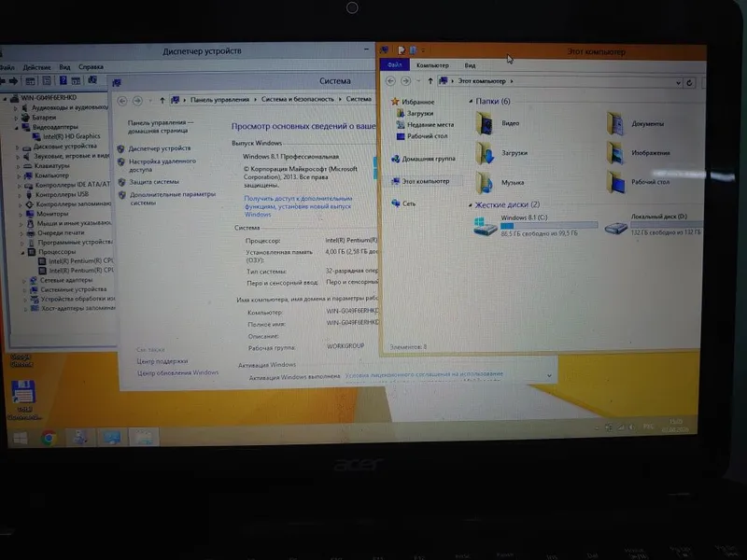Open Справка menu in Диспетчер устройств
Image resolution: width=747 pixels, height=560 pixels.
click(91, 67)
